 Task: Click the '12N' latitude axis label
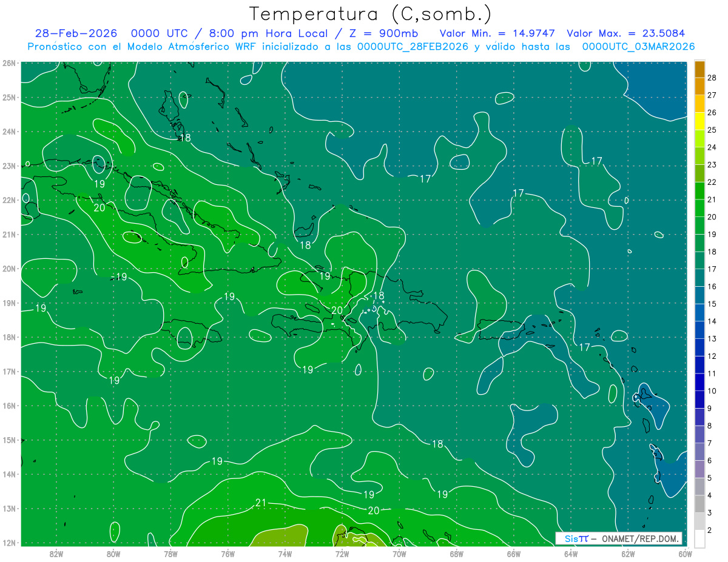(8, 543)
